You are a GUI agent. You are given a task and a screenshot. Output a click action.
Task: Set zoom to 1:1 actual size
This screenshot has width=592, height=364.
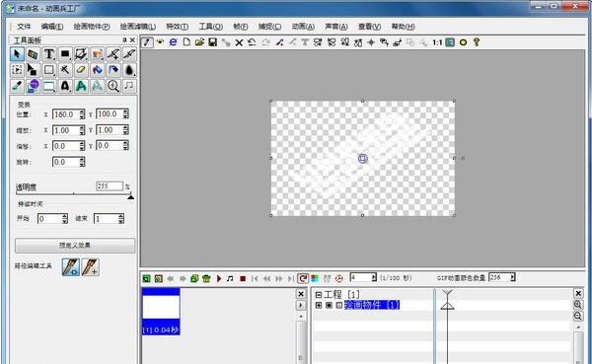(x=437, y=42)
